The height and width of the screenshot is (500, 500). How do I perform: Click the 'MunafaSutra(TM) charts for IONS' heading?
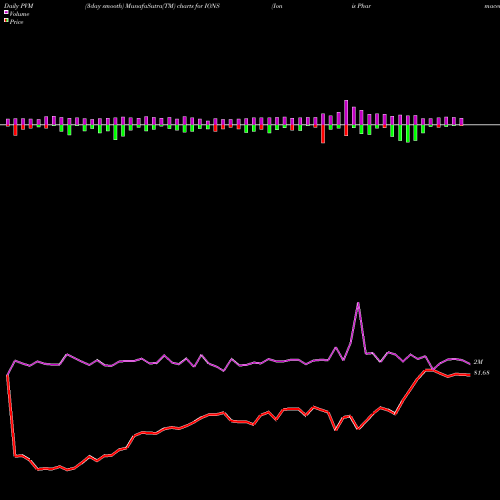click(x=173, y=6)
